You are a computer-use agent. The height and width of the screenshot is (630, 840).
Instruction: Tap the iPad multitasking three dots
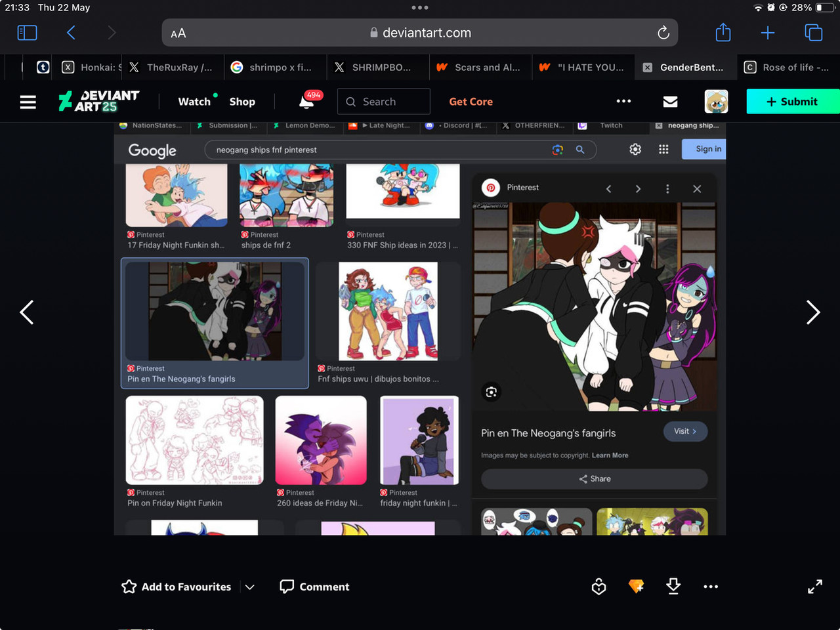tap(420, 8)
